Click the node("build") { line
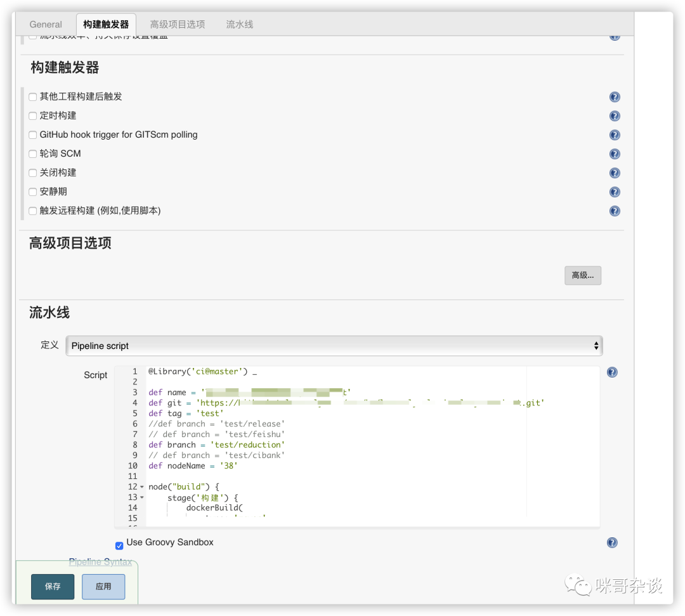Image resolution: width=685 pixels, height=616 pixels. coord(183,487)
